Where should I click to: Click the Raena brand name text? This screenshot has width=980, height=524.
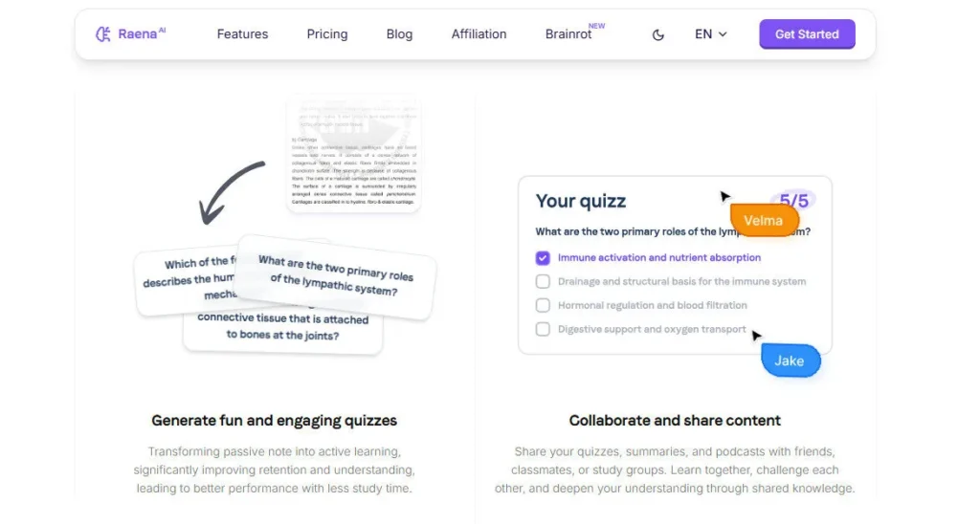pyautogui.click(x=137, y=34)
